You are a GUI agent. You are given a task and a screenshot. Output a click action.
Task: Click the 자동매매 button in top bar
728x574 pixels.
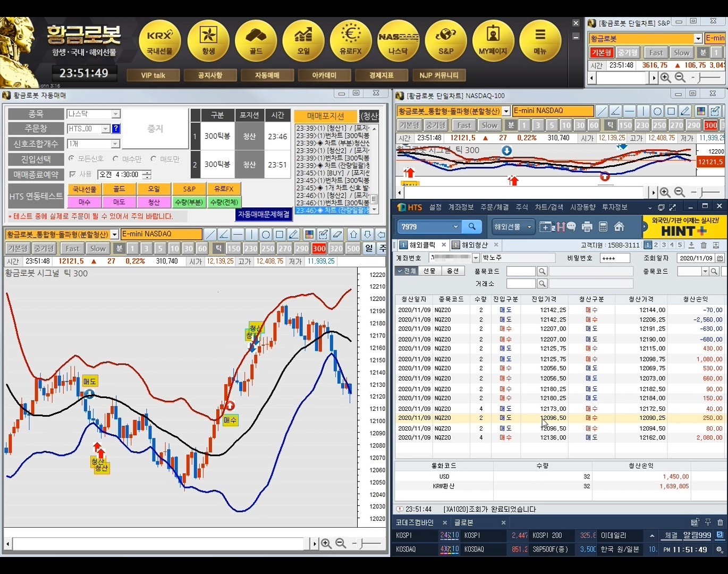click(267, 75)
